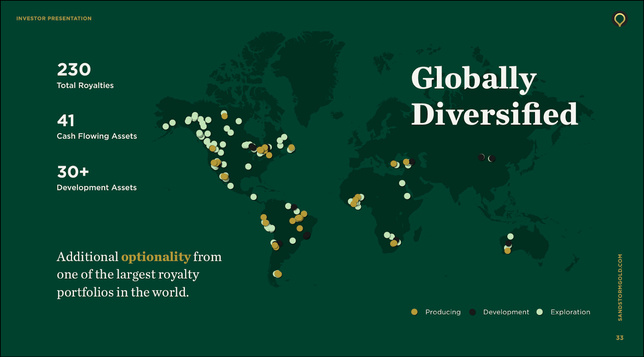Click the slide page number 33
The width and height of the screenshot is (644, 357).
[x=619, y=338]
